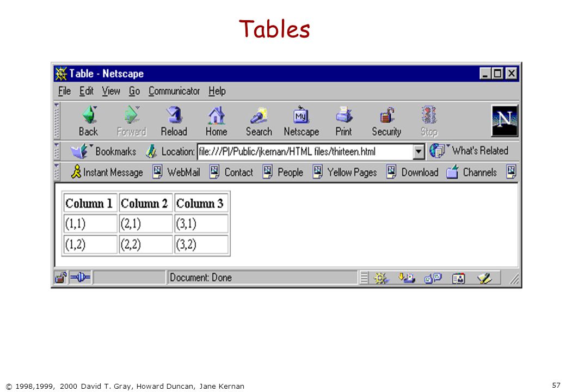Click the Back navigation icon
566x392 pixels.
point(89,115)
